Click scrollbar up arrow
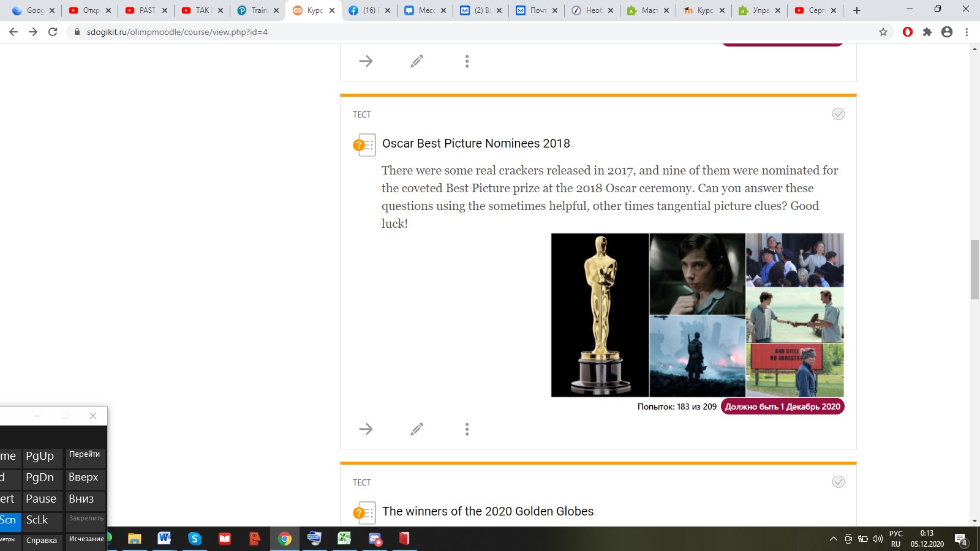This screenshot has height=551, width=980. pos(974,48)
